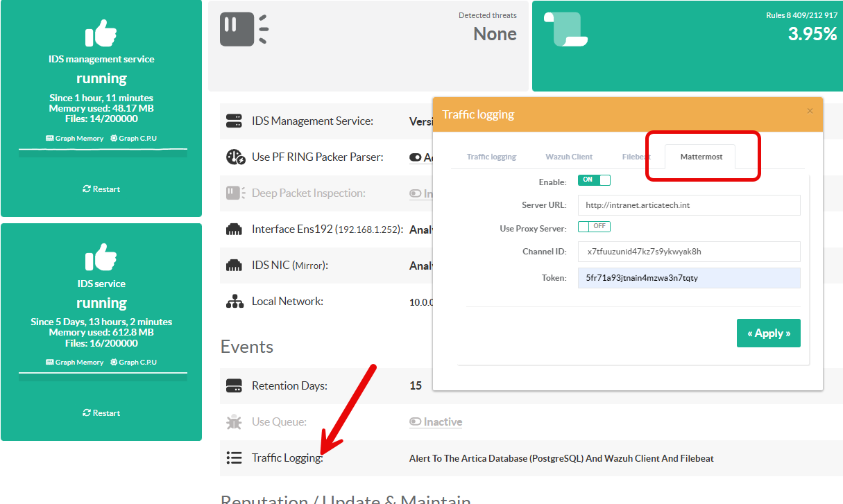
Task: Click the Traffic Logging list icon
Action: [x=235, y=458]
